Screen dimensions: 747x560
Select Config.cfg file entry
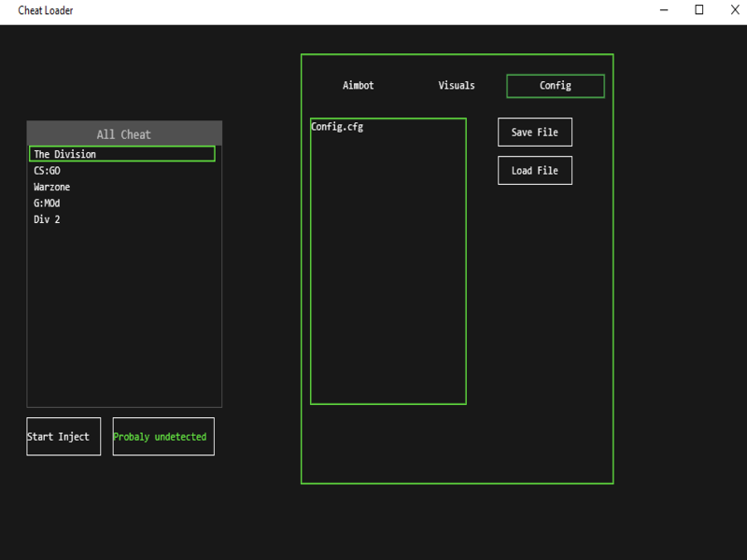[x=337, y=127]
